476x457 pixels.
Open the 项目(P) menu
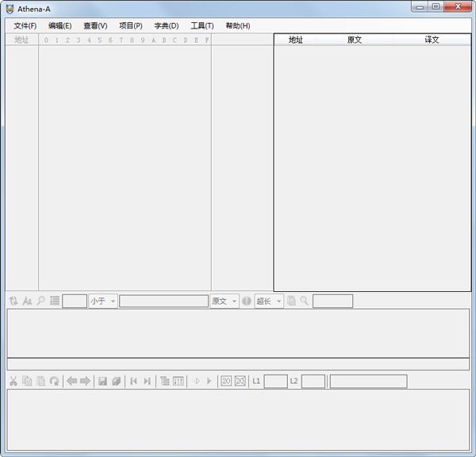coord(131,26)
